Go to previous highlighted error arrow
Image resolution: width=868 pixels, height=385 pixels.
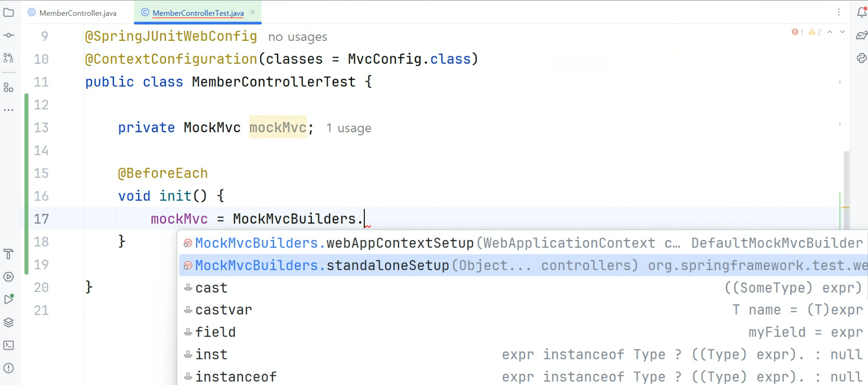tap(830, 32)
